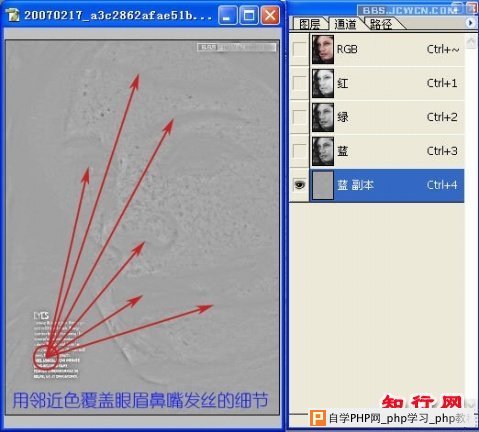Click the 蓝 channel thumbnail
479x432 pixels.
(323, 151)
